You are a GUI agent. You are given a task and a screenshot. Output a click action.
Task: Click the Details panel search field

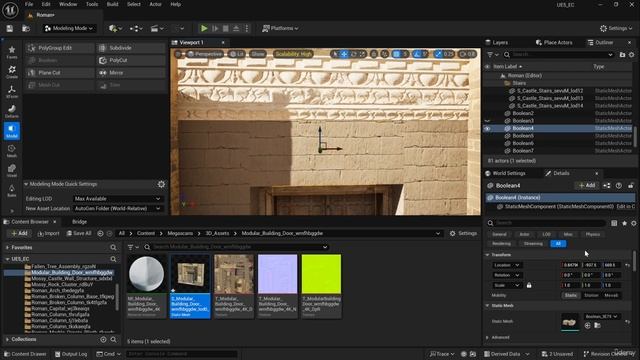tap(546, 223)
